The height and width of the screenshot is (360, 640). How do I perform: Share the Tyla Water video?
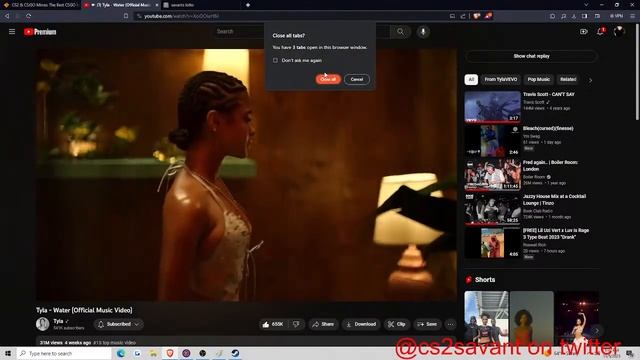click(x=323, y=324)
